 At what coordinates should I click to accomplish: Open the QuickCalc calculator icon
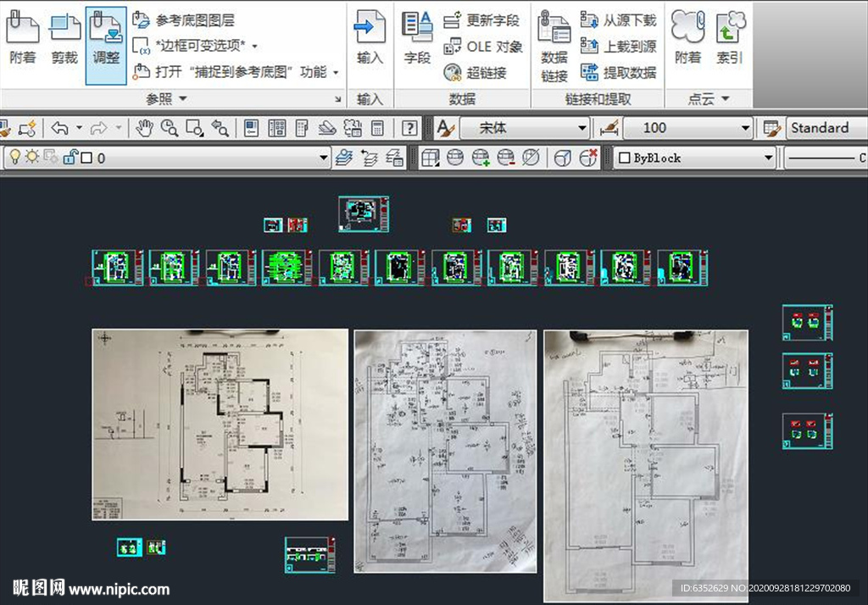[377, 129]
